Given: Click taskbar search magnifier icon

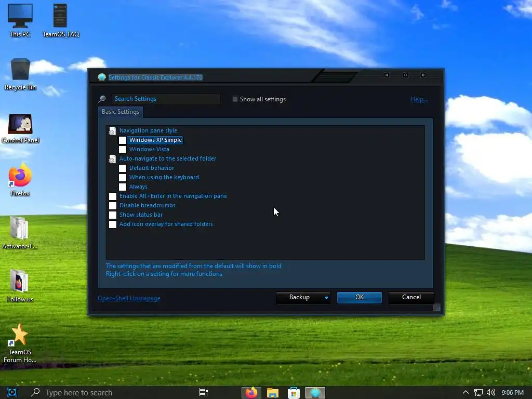Looking at the screenshot, I should tap(35, 392).
